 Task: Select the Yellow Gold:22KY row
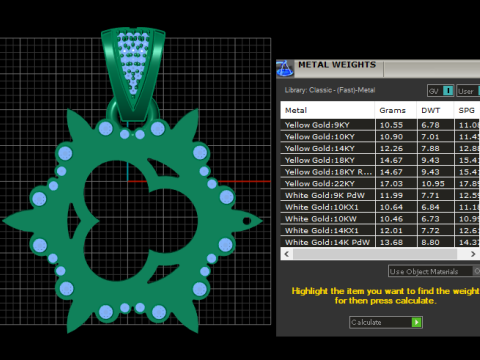[x=380, y=184]
